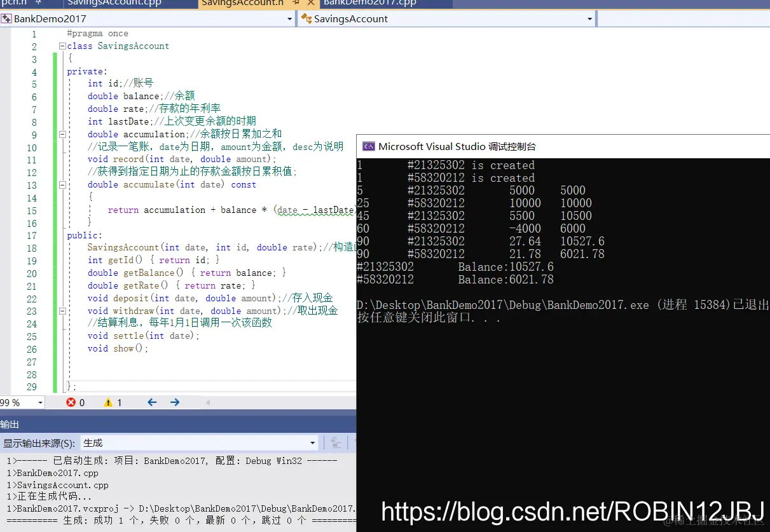Click the console row with 27.64 10527.6
770x532 pixels.
pyautogui.click(x=481, y=242)
